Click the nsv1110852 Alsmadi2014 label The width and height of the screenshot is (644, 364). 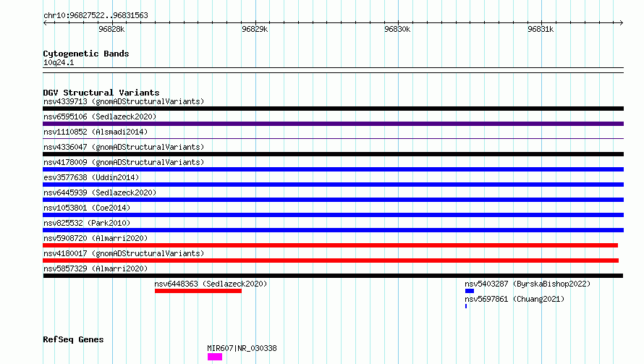96,132
